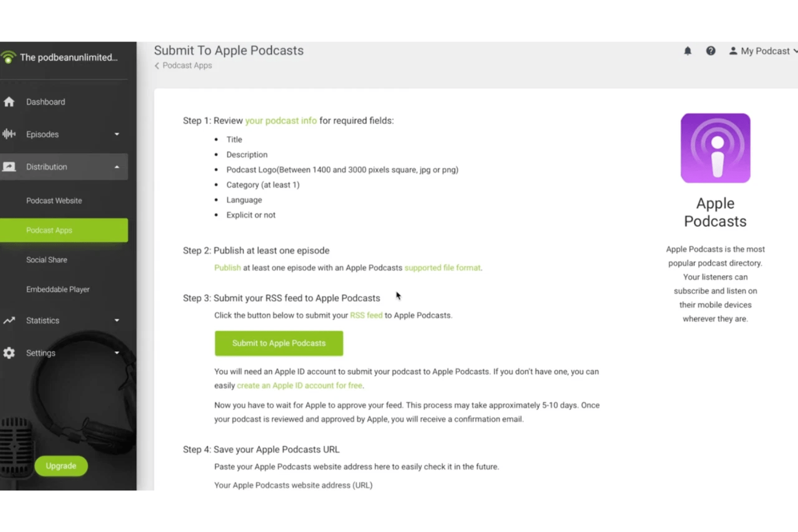Click the Podbean wifi logo icon
This screenshot has width=798, height=532.
(8, 57)
